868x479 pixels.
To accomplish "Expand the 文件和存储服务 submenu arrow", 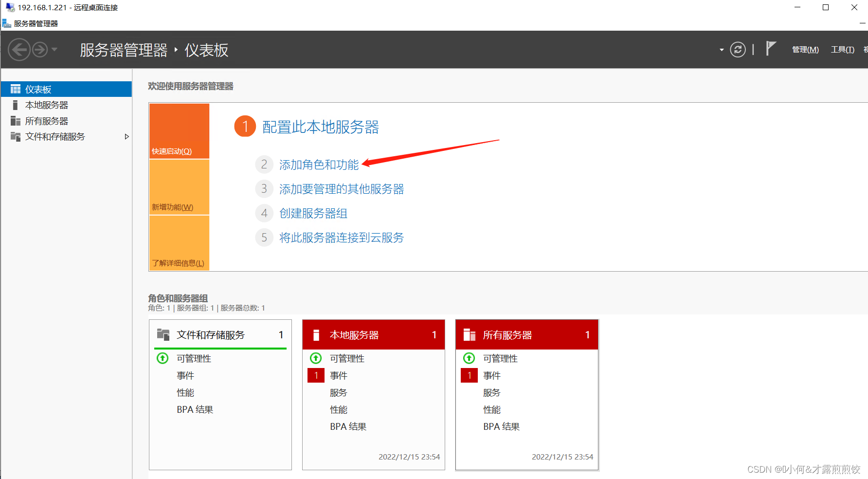I will [x=127, y=137].
